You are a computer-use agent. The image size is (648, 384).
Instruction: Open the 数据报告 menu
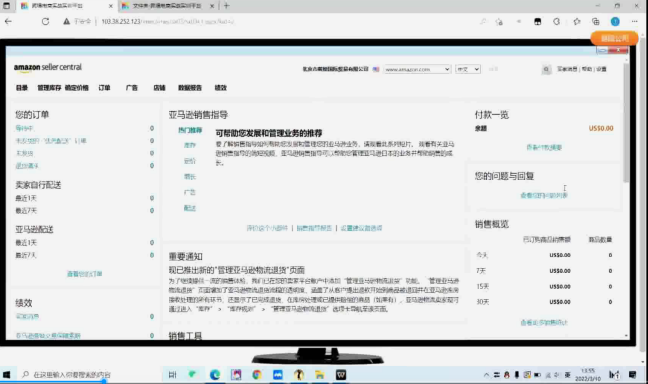(x=190, y=88)
